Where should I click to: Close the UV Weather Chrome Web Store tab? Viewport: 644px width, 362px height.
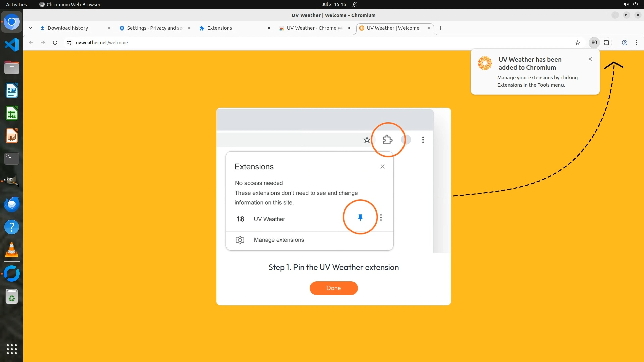tap(348, 28)
